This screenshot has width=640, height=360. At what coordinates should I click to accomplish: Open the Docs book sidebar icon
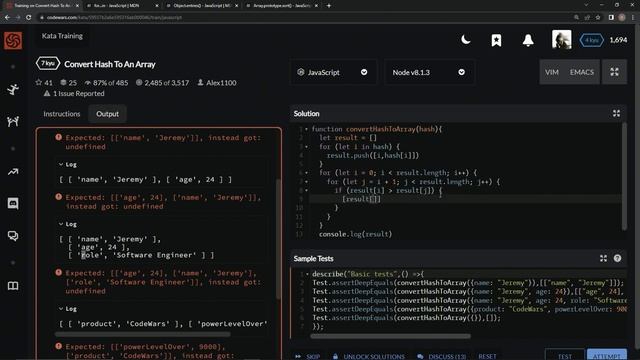click(13, 285)
